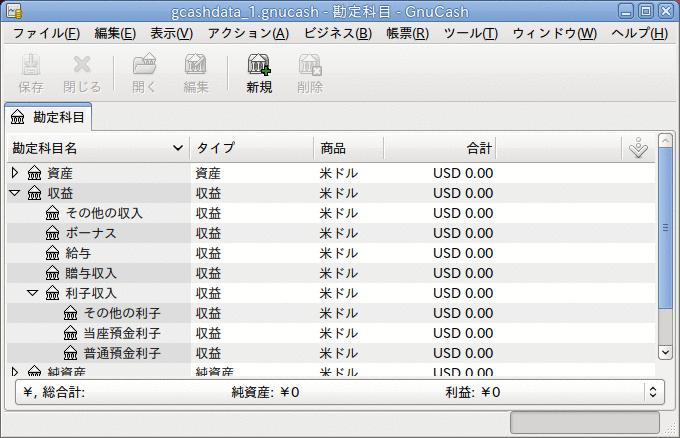Collapse the 収益 account tree
The image size is (680, 438).
point(15,193)
